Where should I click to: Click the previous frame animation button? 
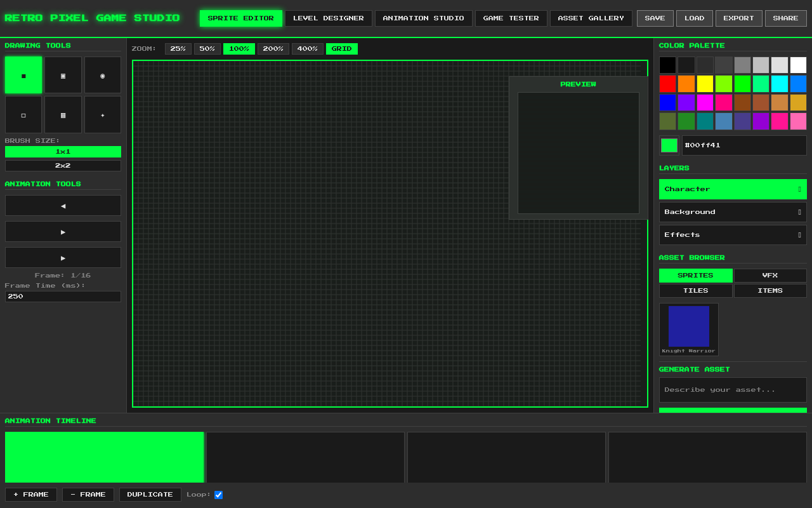63,205
